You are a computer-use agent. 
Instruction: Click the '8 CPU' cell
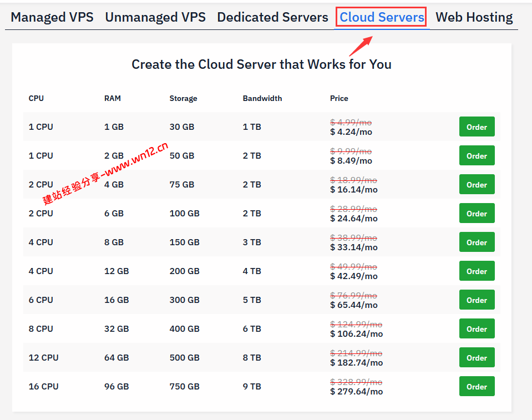[40, 329]
